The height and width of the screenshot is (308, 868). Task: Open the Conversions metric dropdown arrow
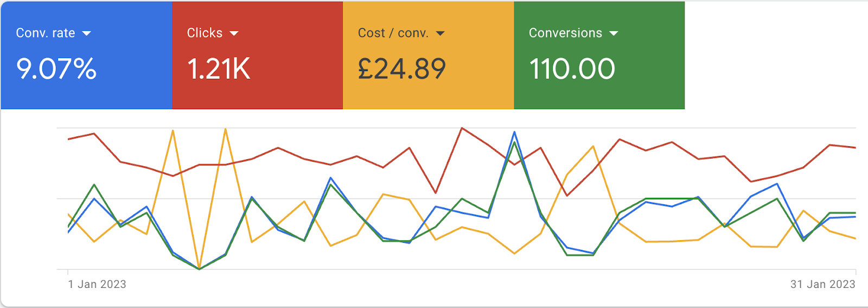pos(614,34)
